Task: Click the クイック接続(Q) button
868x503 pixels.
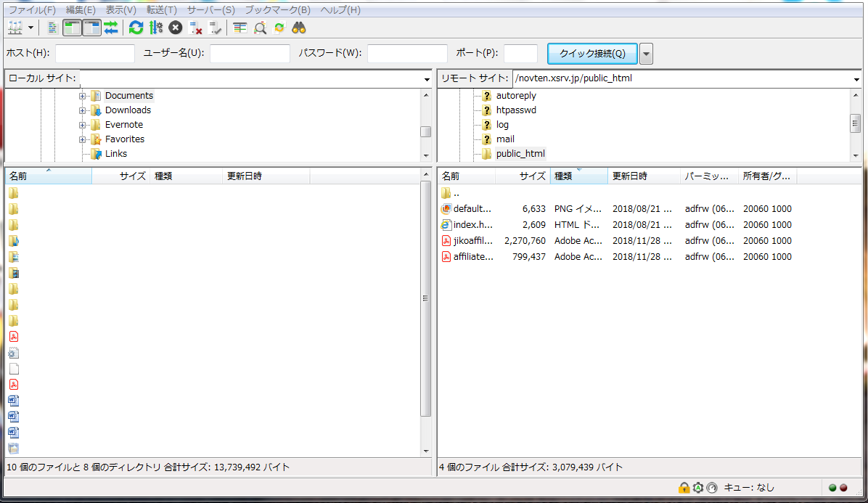Action: 592,54
